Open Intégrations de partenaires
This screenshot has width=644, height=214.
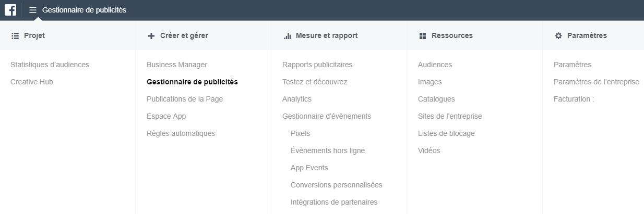(x=334, y=202)
